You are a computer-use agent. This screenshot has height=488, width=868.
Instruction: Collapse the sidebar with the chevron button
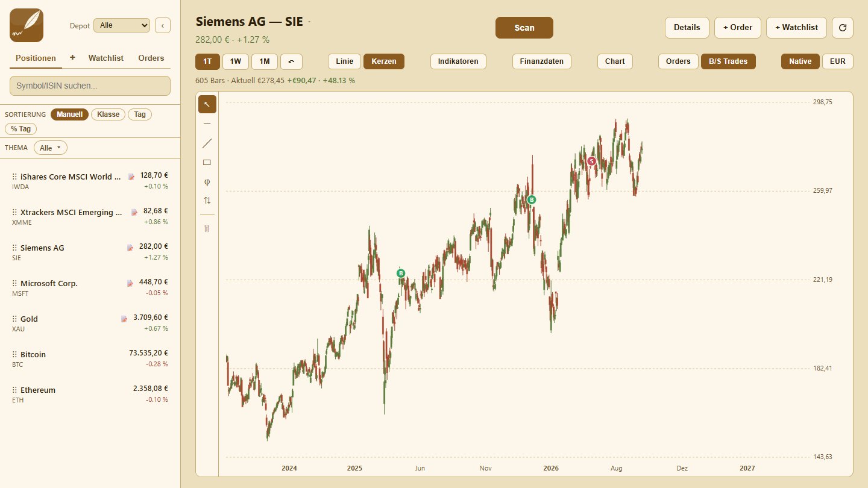click(x=163, y=25)
